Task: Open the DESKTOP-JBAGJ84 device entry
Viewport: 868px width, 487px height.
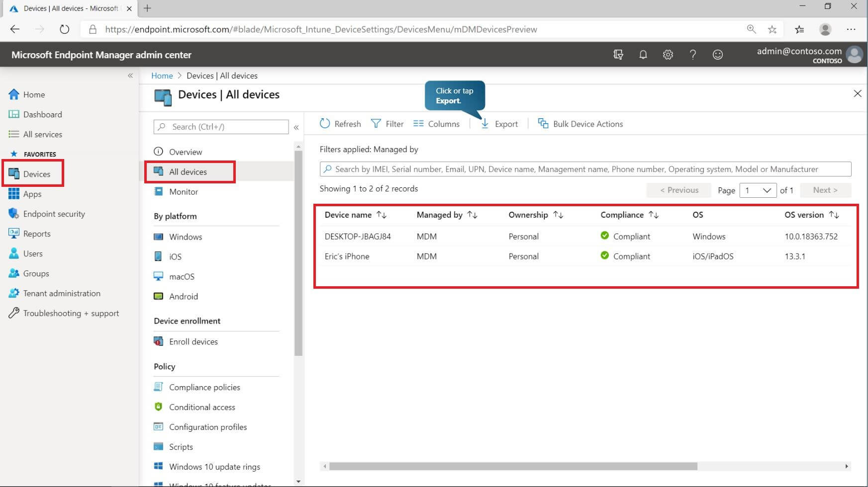Action: coord(358,237)
